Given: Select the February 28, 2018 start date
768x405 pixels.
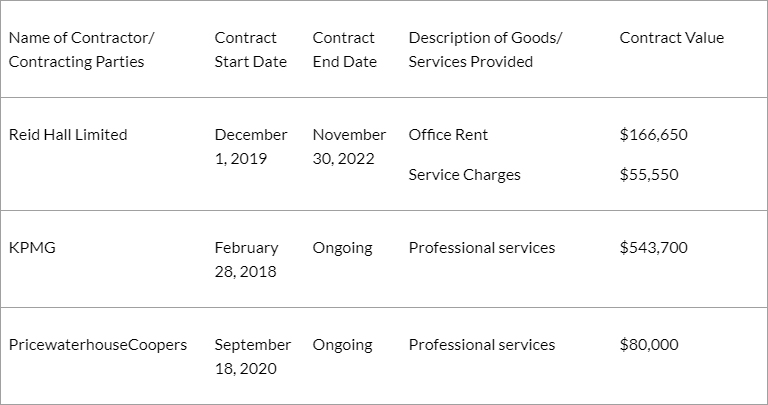Looking at the screenshot, I should 246,260.
